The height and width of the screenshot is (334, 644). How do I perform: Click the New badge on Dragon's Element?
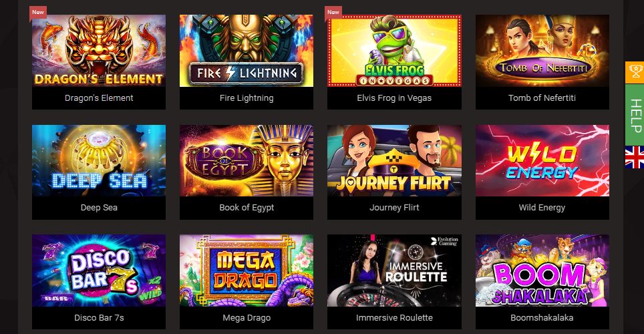[x=38, y=12]
